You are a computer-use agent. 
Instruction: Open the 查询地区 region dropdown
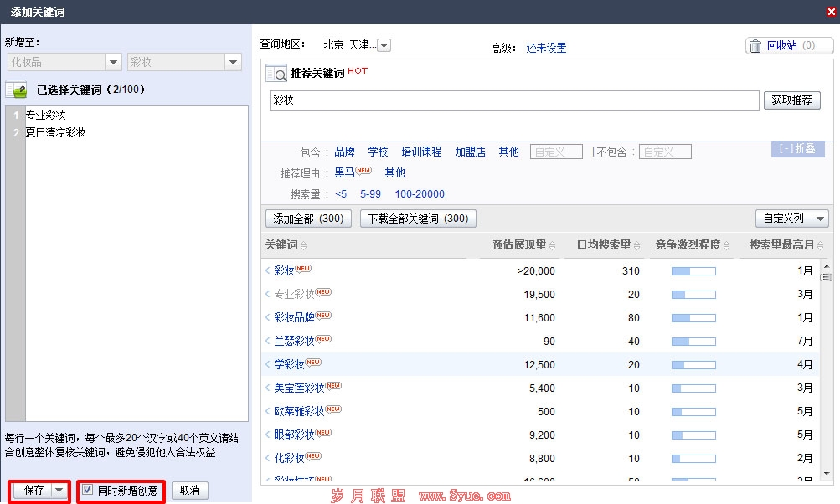click(384, 45)
